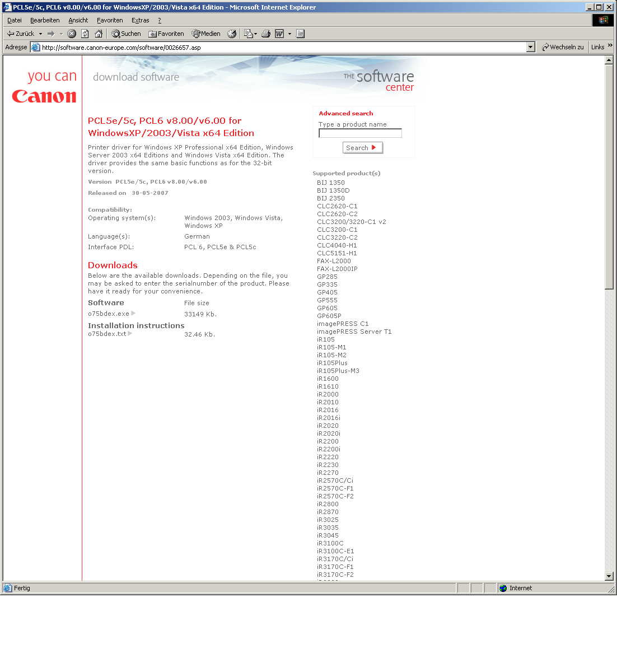This screenshot has height=672, width=617.
Task: Click the Windows flag throbber icon
Action: (x=603, y=20)
